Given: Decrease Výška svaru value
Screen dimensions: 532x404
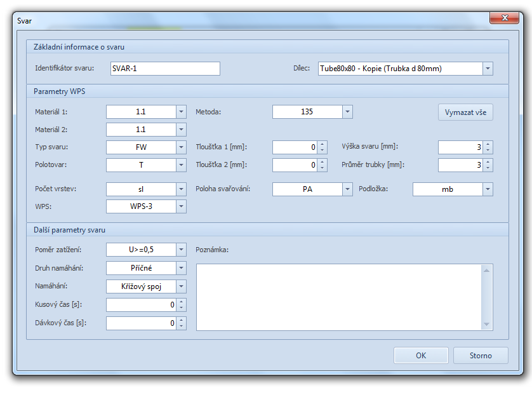Looking at the screenshot, I should 488,150.
